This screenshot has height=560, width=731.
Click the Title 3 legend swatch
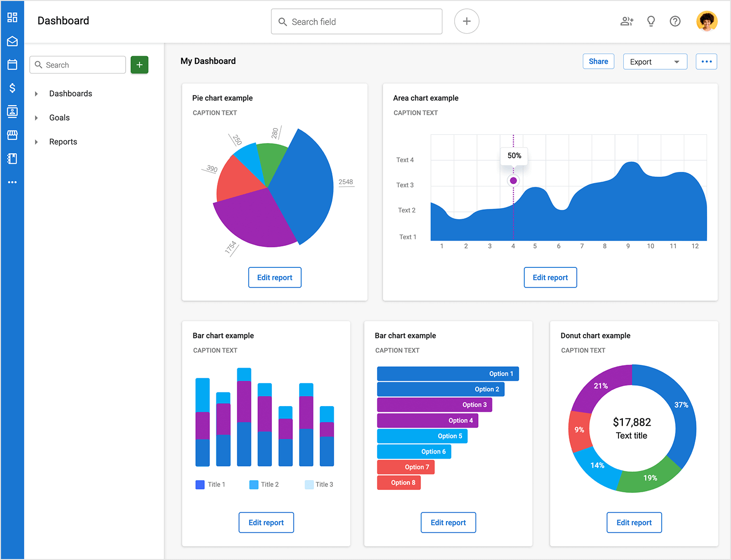pos(309,485)
